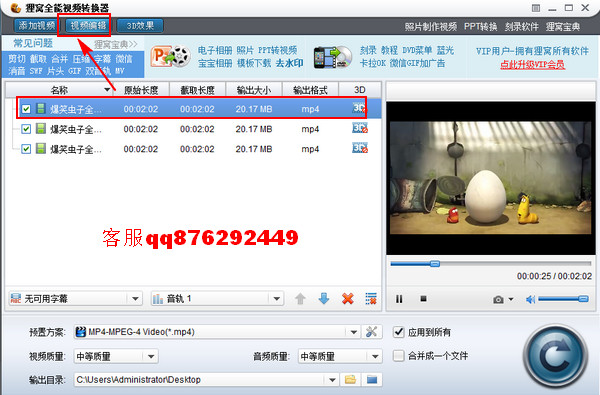Open the snapshot options dropdown arrow
Screen dimensions: 600x395
point(511,299)
